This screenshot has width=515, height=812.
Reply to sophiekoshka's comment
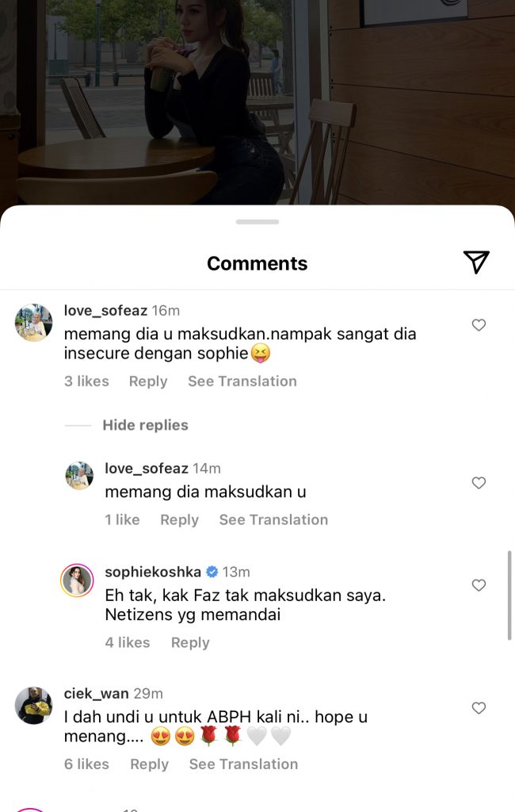click(190, 642)
